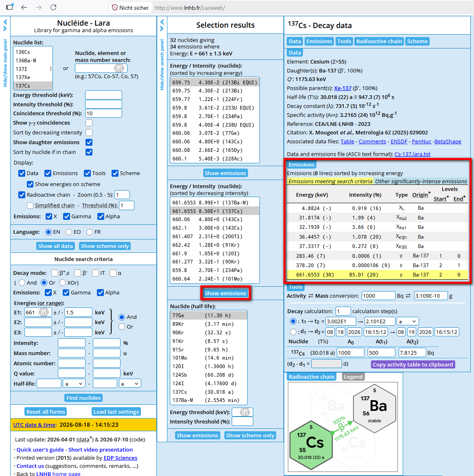Click the UTC date & time link

point(34,425)
